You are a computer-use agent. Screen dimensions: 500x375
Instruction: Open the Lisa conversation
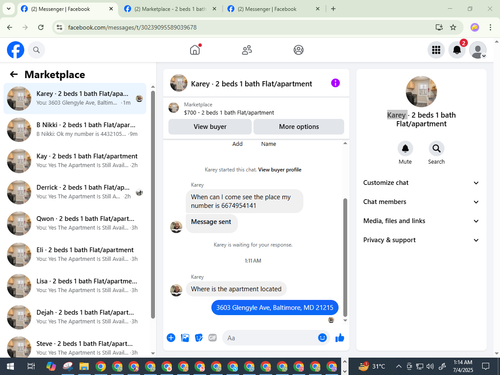pyautogui.click(x=75, y=286)
